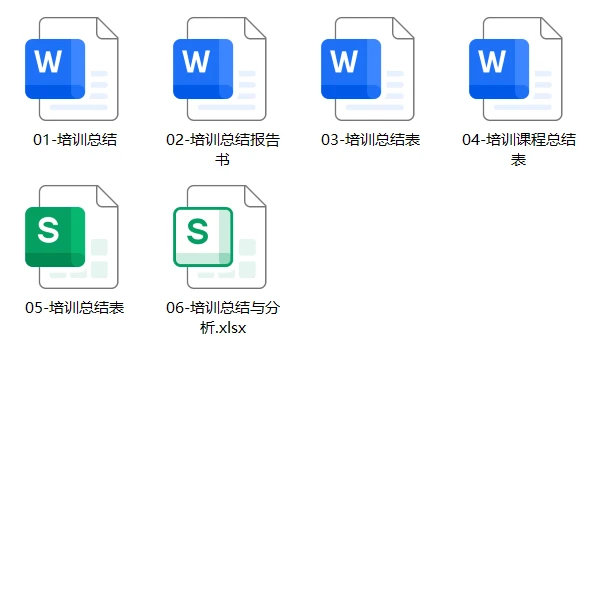600x600 pixels.
Task: Click the 03-培训总结表 Word document icon
Action: coord(368,69)
